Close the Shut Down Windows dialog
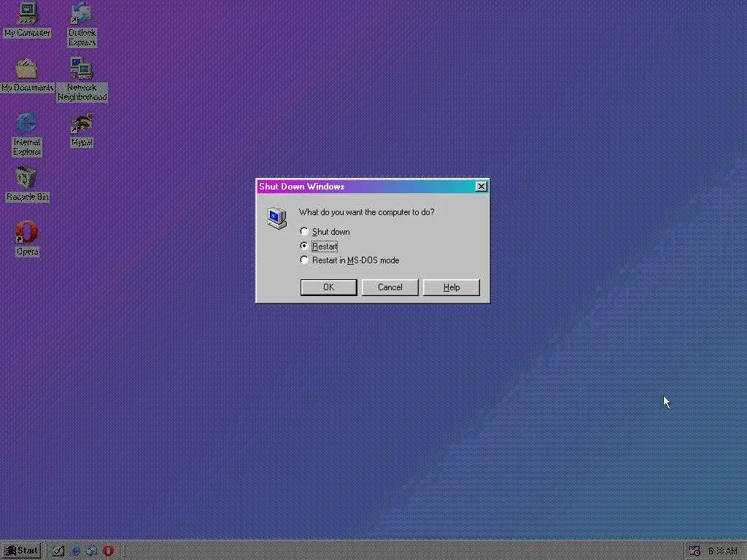The height and width of the screenshot is (560, 747). [481, 187]
